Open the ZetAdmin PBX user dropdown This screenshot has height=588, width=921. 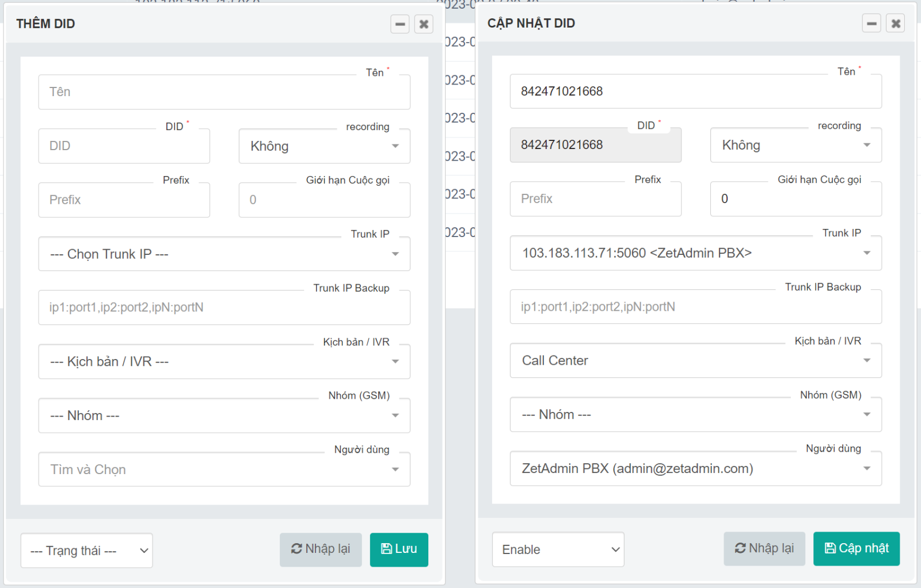[695, 468]
